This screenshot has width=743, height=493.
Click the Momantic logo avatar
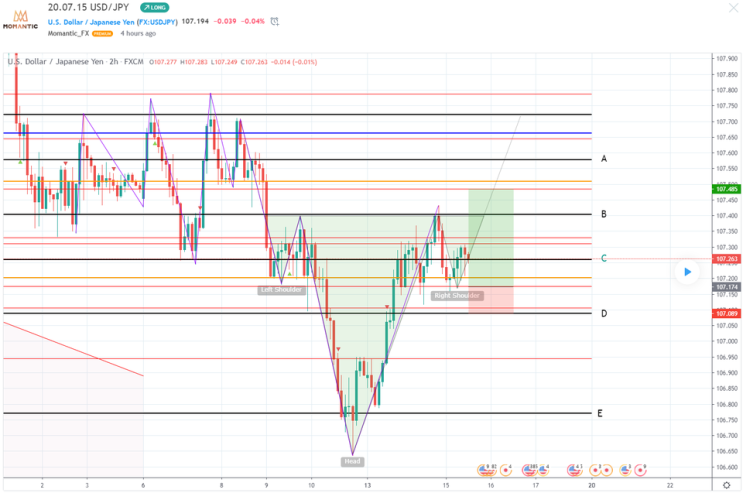click(x=20, y=19)
